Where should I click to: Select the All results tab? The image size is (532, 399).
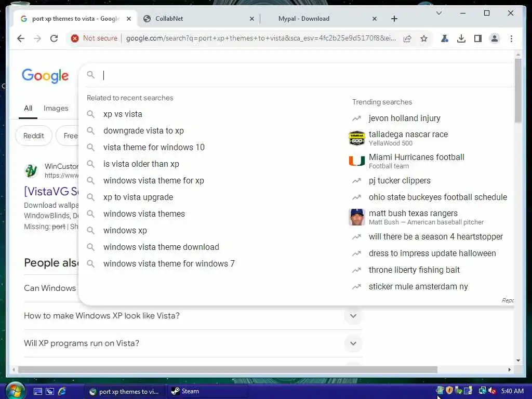click(28, 109)
